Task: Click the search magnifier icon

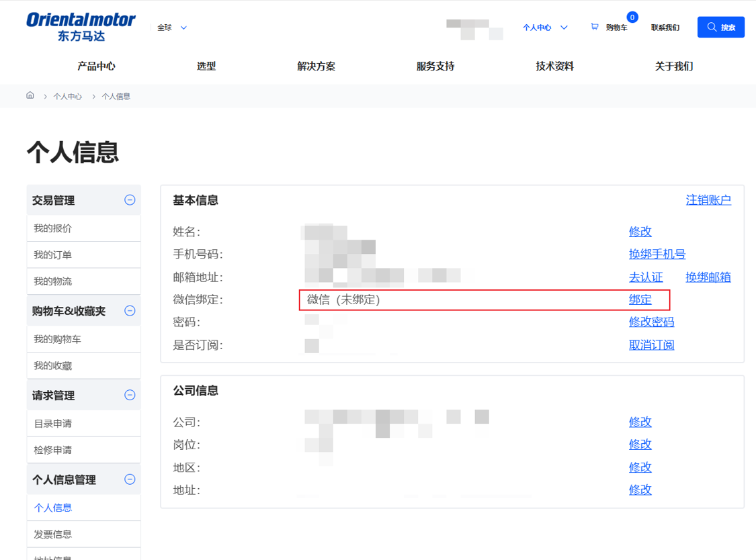Action: point(712,27)
